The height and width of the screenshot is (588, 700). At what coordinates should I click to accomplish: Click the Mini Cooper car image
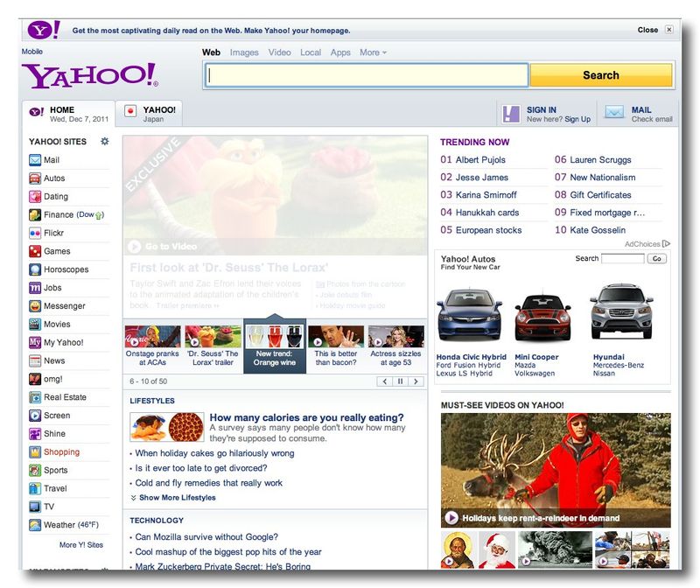tap(542, 316)
